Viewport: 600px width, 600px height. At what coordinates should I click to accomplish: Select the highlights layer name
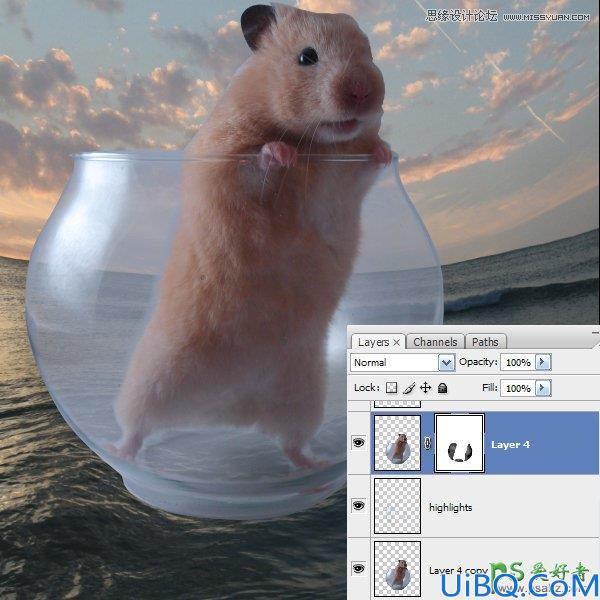(x=450, y=507)
